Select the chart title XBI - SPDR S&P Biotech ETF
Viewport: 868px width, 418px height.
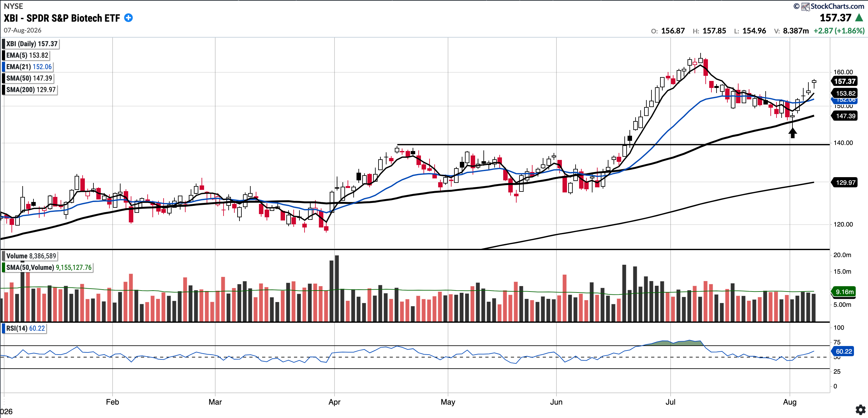62,18
